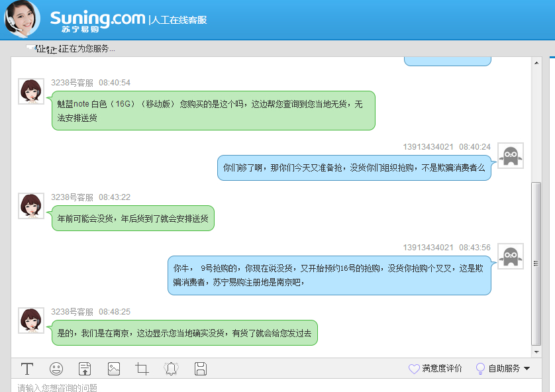Click the file upload icon
The height and width of the screenshot is (392, 555).
click(85, 369)
